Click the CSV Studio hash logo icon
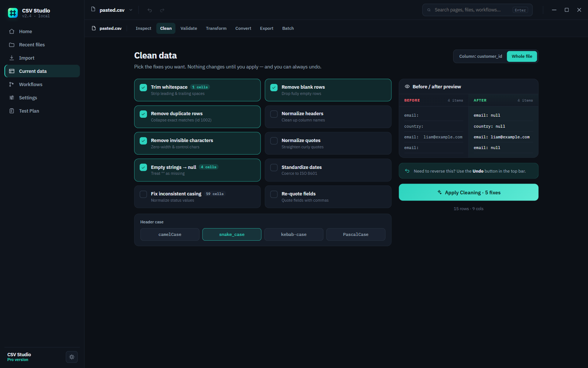The height and width of the screenshot is (368, 588). (x=13, y=13)
